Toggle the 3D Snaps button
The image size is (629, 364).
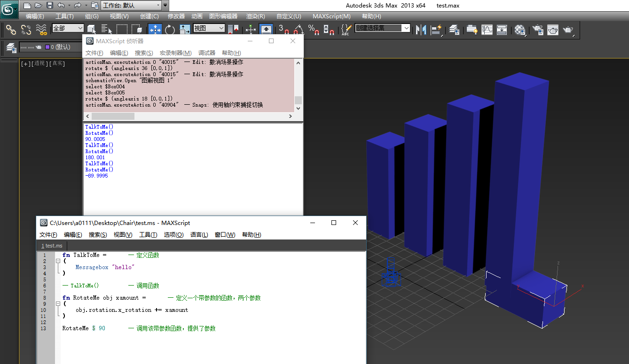click(283, 30)
